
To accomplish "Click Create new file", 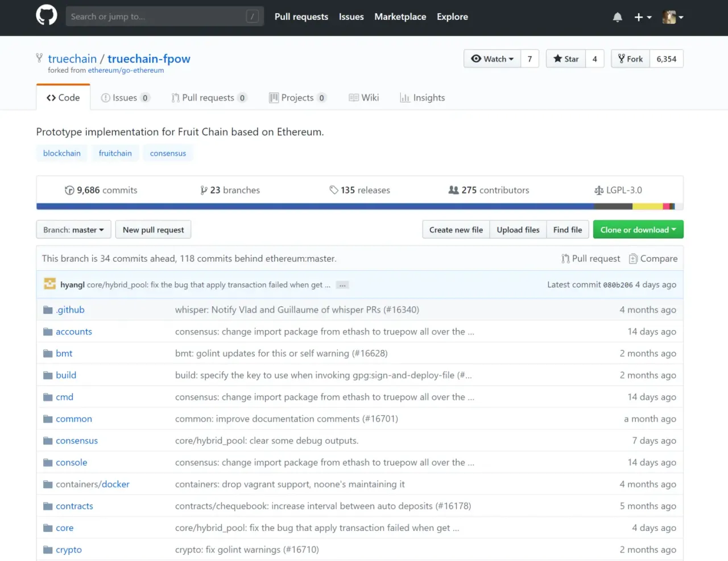I will click(456, 230).
